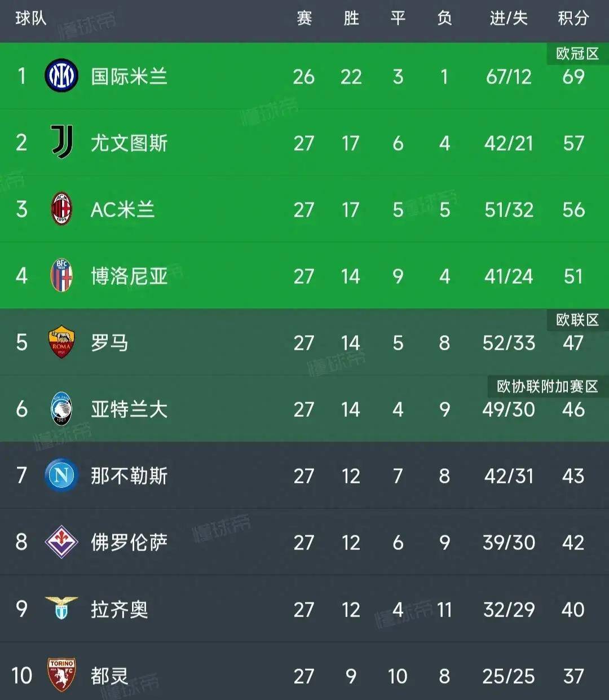Click the Napoli club logo

(61, 476)
